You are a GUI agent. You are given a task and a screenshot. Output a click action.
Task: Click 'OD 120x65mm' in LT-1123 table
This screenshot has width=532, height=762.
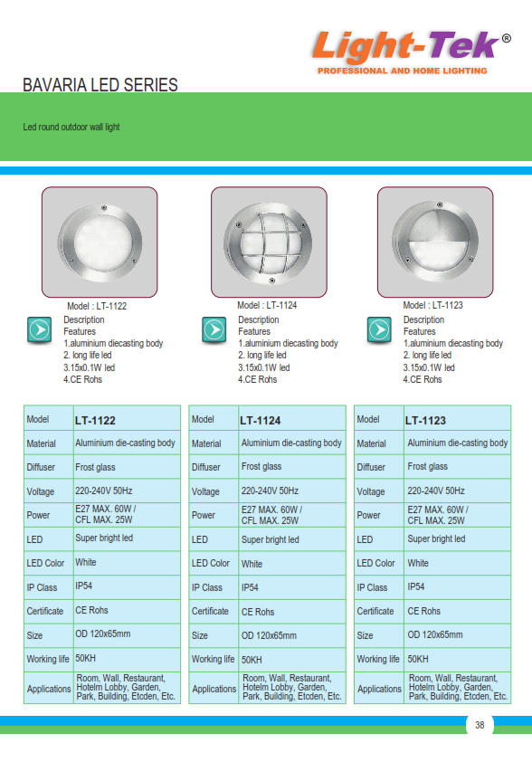click(x=435, y=634)
